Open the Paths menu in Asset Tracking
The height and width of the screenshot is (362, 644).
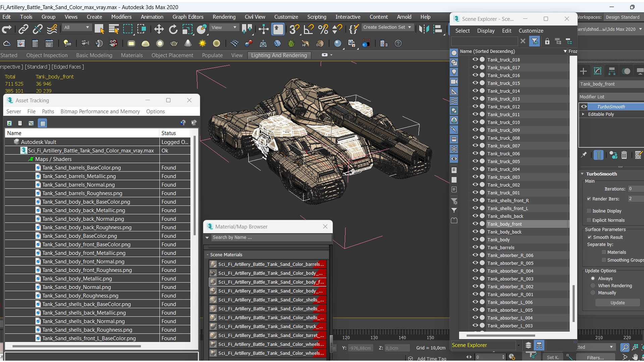pyautogui.click(x=48, y=111)
